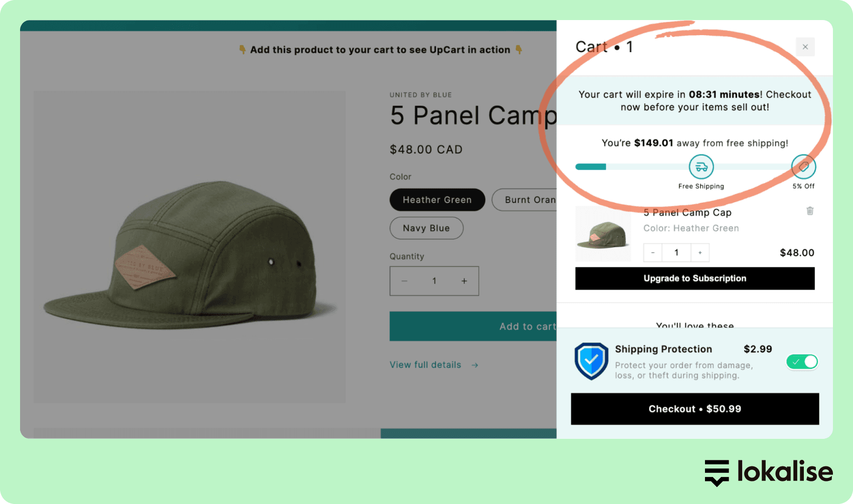Remove 5 Panel Camp Cap with trash icon
The height and width of the screenshot is (504, 853).
point(809,211)
